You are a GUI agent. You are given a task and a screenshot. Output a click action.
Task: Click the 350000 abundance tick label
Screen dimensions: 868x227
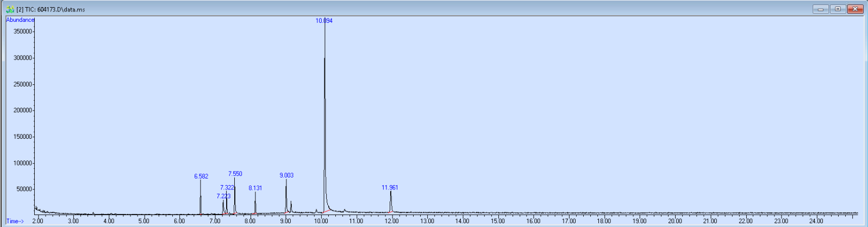(x=22, y=32)
